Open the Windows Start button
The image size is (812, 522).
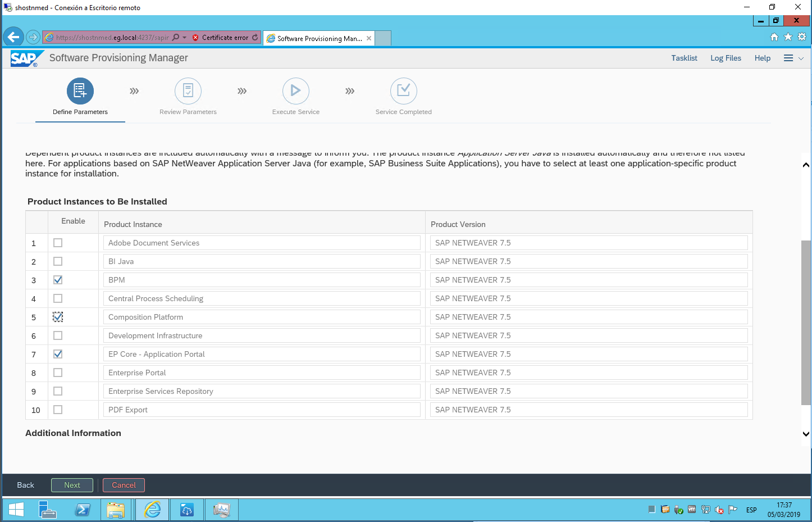[16, 510]
